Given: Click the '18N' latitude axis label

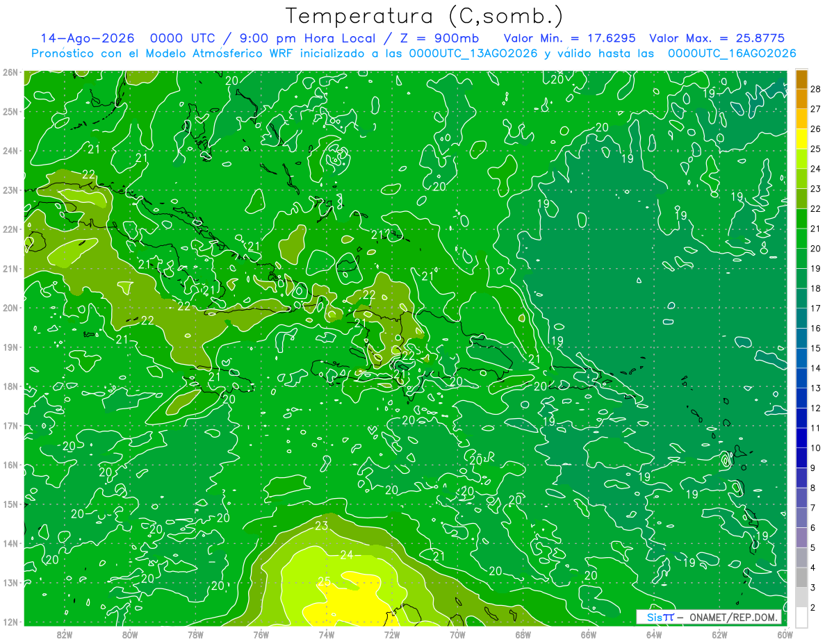Looking at the screenshot, I should [x=9, y=386].
